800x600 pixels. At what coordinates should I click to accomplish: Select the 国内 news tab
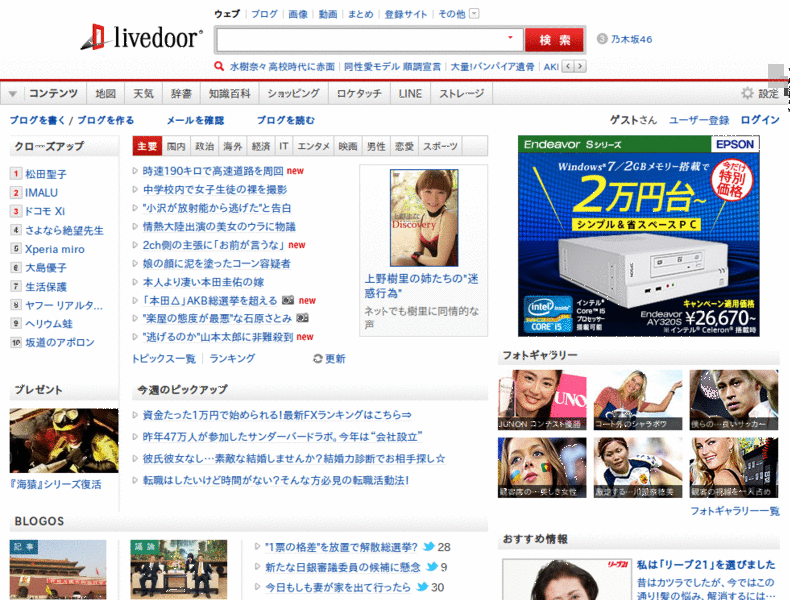click(176, 146)
